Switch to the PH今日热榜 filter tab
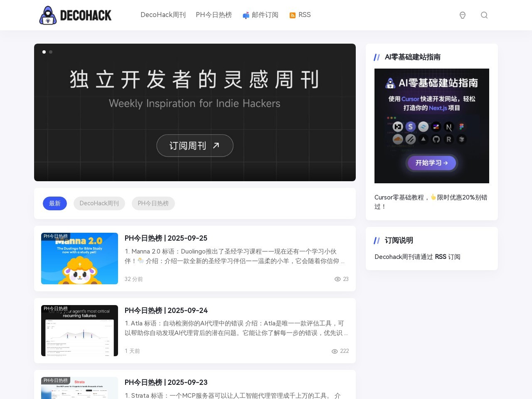 (153, 204)
